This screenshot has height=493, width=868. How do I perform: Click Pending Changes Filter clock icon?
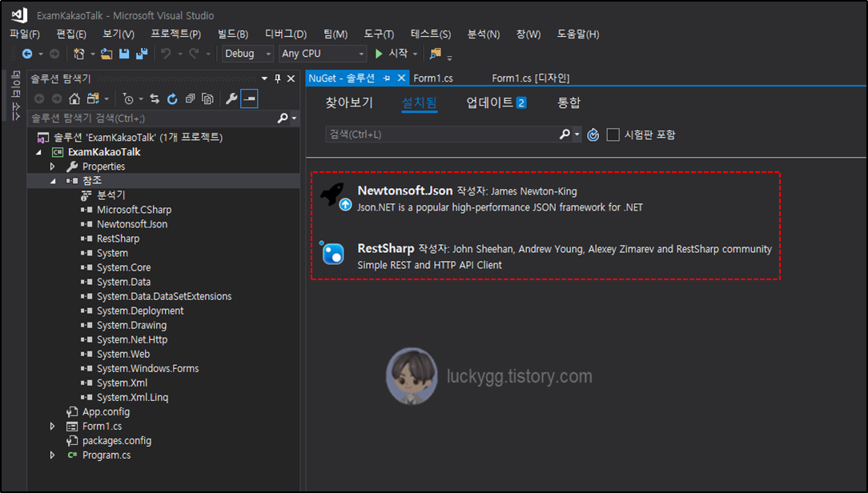(x=128, y=99)
